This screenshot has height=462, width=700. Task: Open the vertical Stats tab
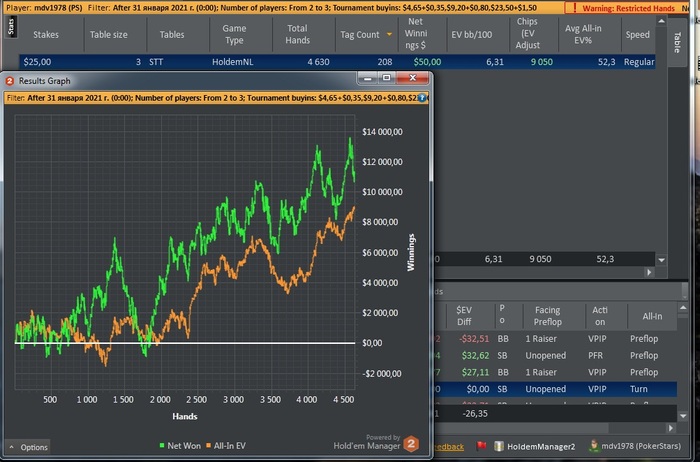pyautogui.click(x=11, y=27)
